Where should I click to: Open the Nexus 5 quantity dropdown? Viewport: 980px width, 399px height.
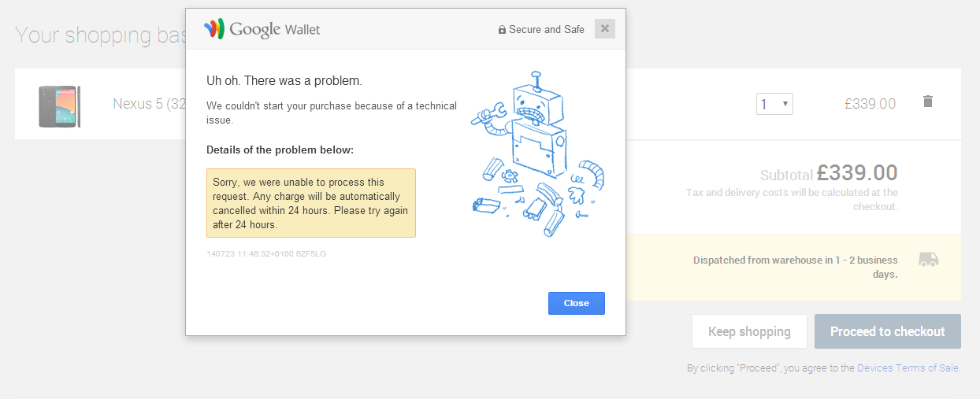tap(774, 104)
